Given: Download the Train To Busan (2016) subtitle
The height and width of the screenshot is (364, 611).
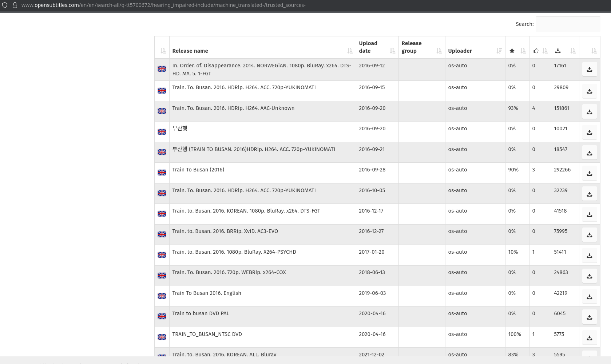Looking at the screenshot, I should click(x=590, y=173).
